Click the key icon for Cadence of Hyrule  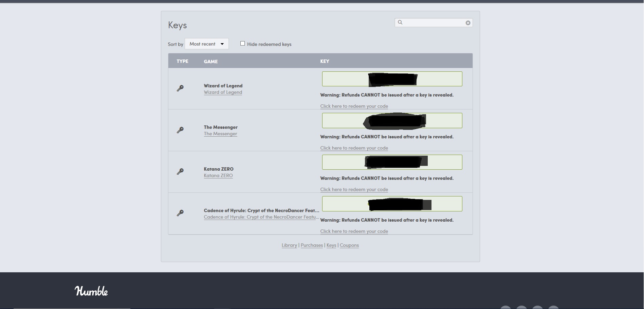(180, 213)
